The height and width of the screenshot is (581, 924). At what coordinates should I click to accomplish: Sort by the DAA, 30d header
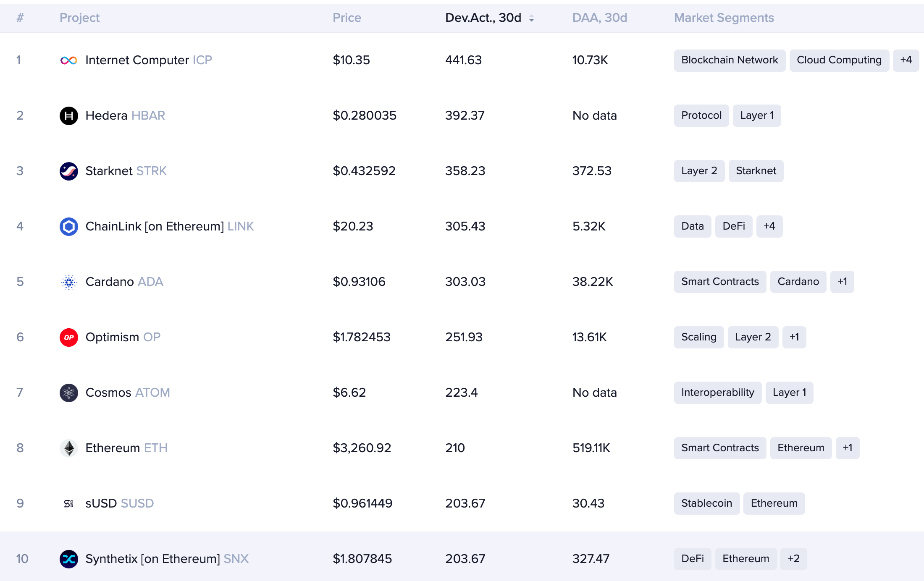point(599,18)
